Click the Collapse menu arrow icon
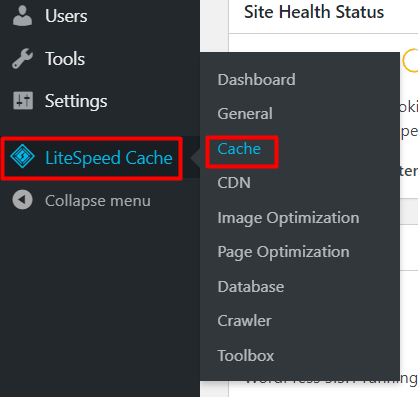The width and height of the screenshot is (418, 397). (22, 200)
